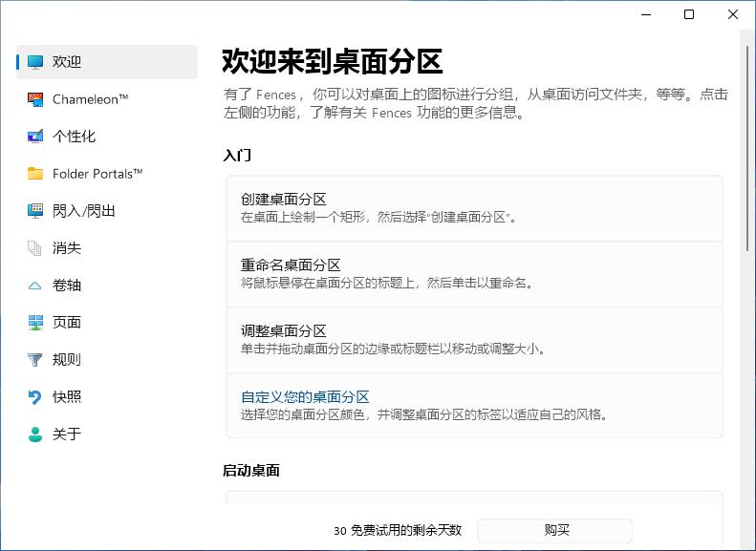Select the Folder Portals™ folder icon
The width and height of the screenshot is (756, 551).
[35, 174]
